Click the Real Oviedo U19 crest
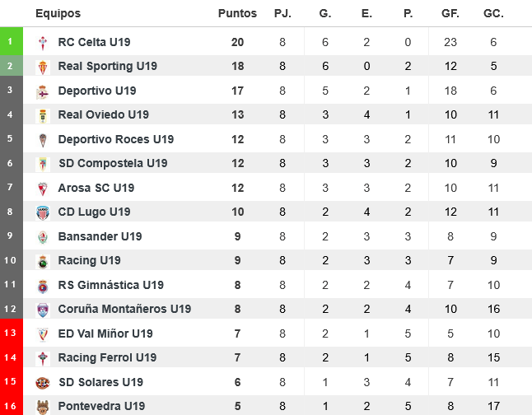Image resolution: width=532 pixels, height=415 pixels. (44, 115)
